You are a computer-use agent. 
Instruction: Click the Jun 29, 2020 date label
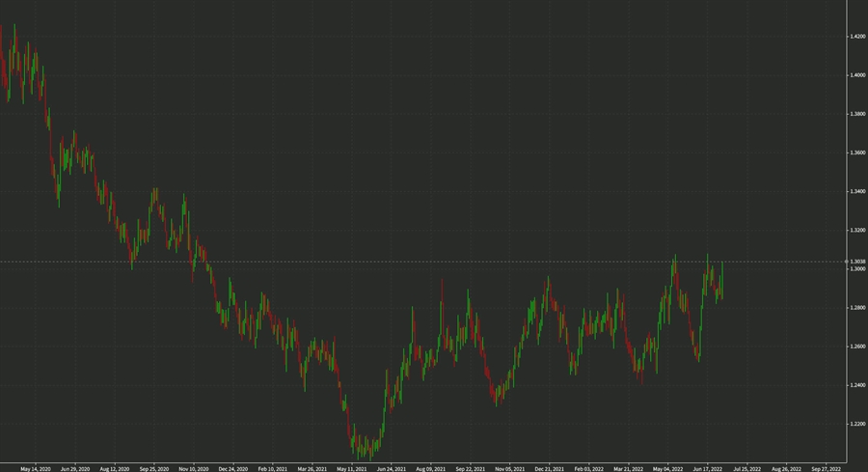point(74,469)
